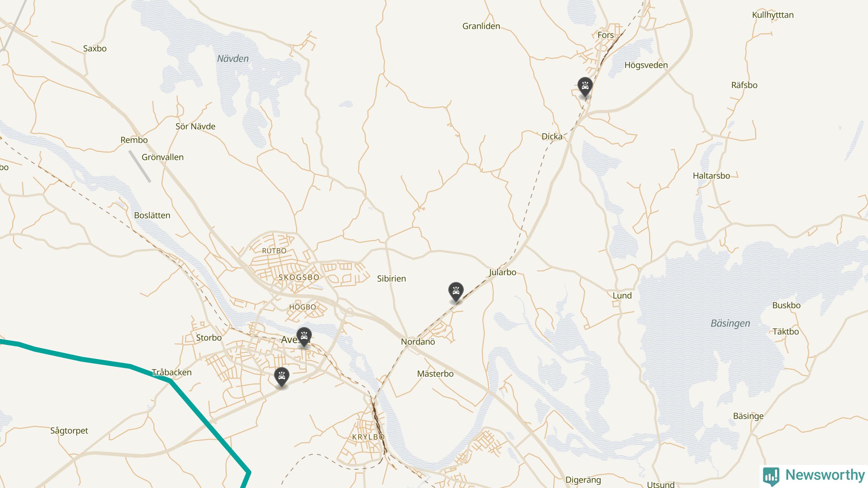The image size is (868, 488).
Task: Select the Grönvallen place label
Action: pos(163,157)
